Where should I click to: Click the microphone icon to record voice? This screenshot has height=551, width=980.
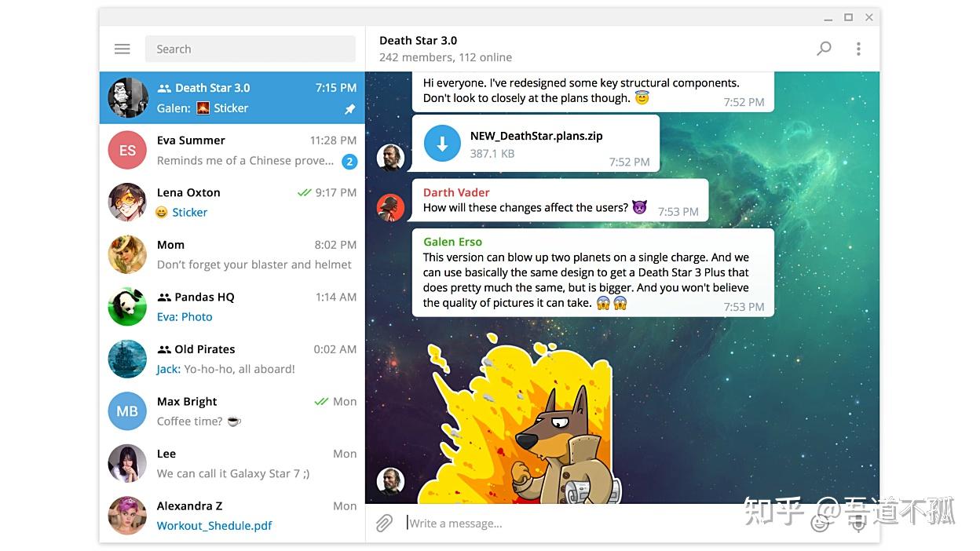(x=857, y=524)
